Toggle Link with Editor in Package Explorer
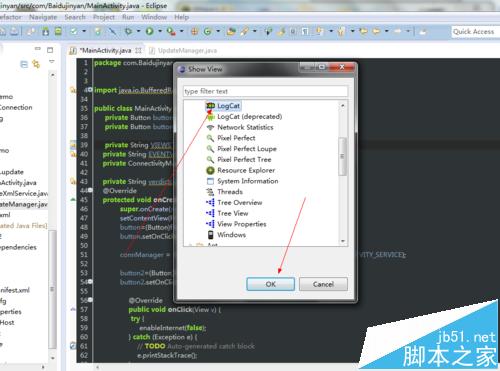Screen dimensions: 500x371 (36, 64)
